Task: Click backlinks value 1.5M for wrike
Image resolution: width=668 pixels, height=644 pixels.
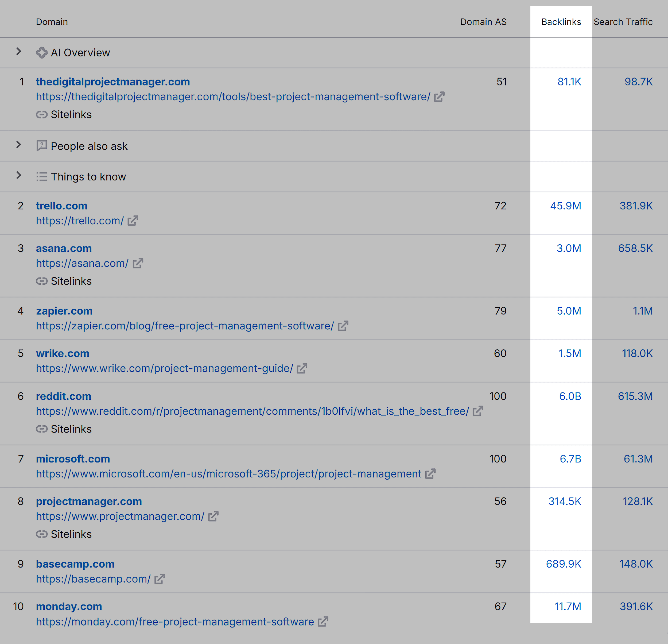Action: coord(569,353)
